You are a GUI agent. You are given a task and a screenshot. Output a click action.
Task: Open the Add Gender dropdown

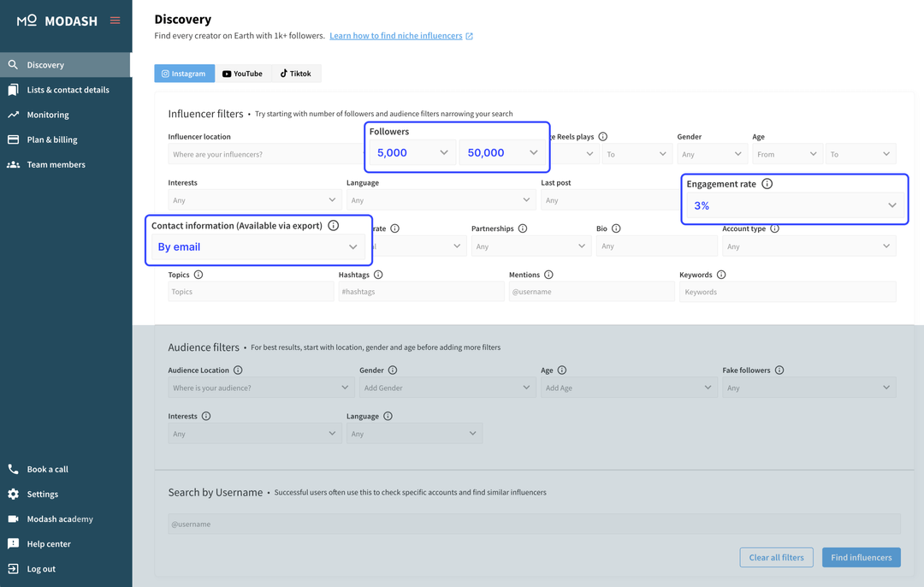[447, 388]
